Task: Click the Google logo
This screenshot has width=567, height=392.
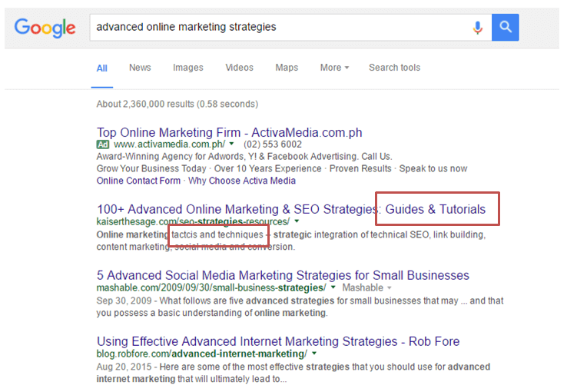Action: [x=45, y=28]
